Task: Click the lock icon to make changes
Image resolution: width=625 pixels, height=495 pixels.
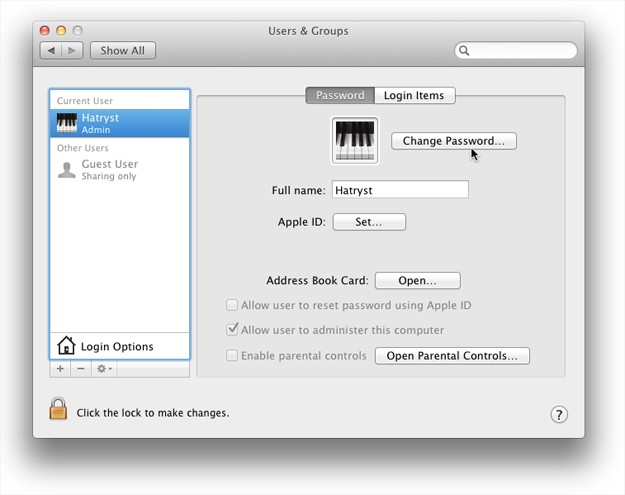Action: 58,409
